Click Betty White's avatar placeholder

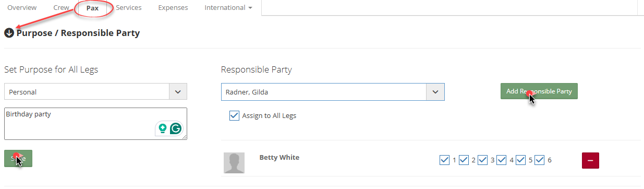(x=234, y=163)
